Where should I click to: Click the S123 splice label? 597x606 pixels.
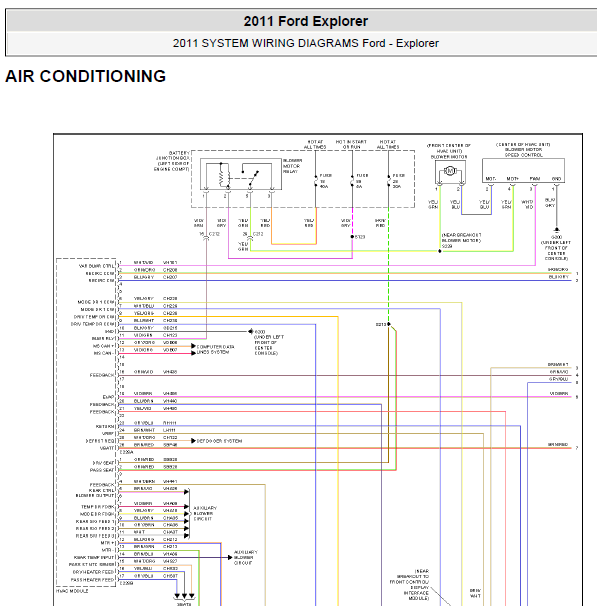coord(360,237)
